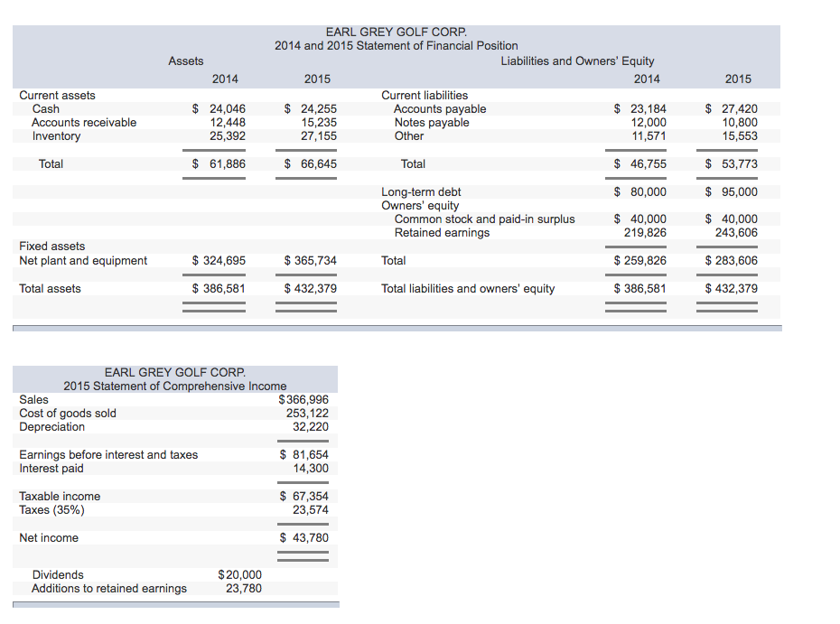Select Taxes (35%) value 23,574
Viewport: 840px width, 624px height.
310,510
